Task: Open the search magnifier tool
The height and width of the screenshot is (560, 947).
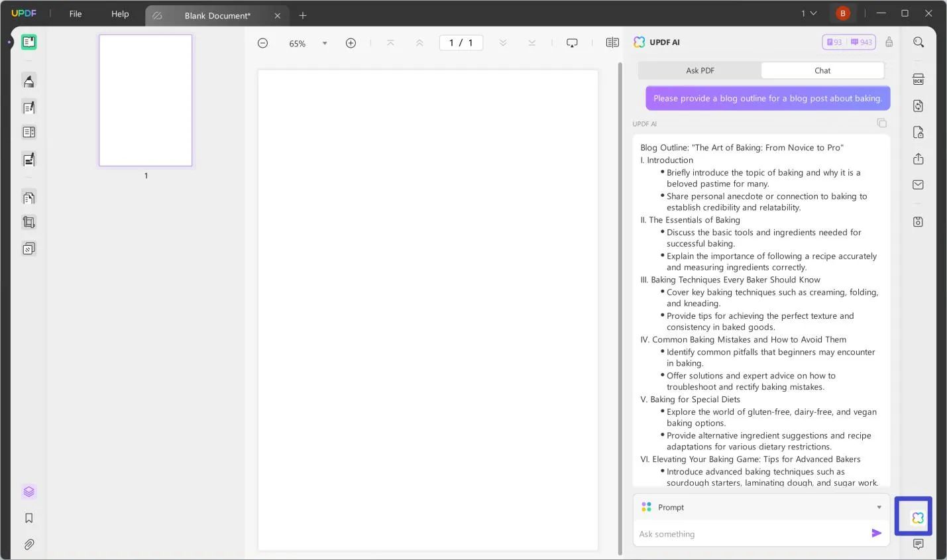Action: [918, 42]
